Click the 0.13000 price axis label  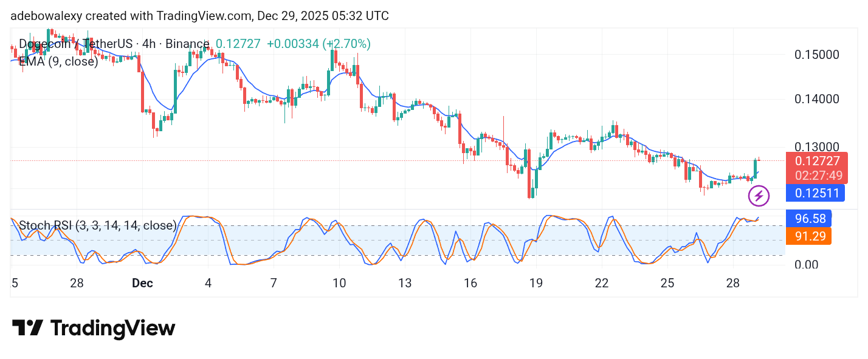coord(817,147)
